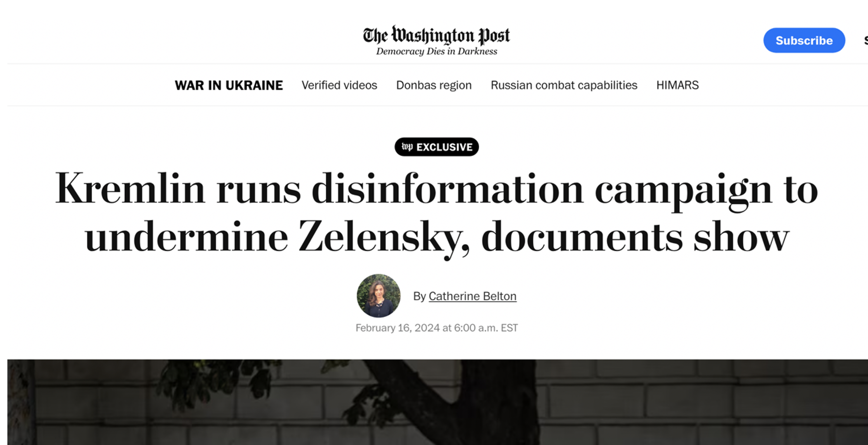Open the War in Ukraine section
Screen dimensions: 868x445
pos(229,85)
